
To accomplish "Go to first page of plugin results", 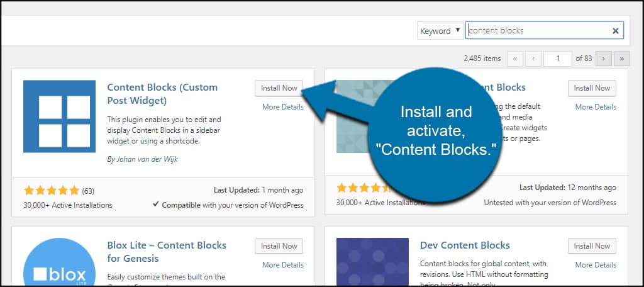I will click(x=515, y=59).
